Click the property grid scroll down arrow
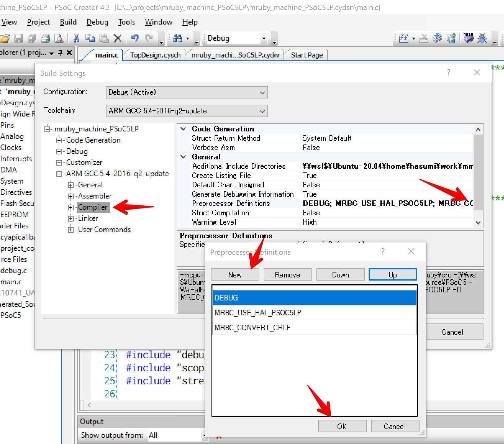 pos(478,222)
